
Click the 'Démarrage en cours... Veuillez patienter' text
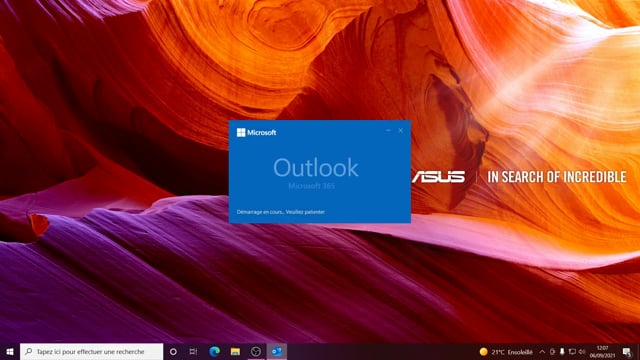[281, 212]
